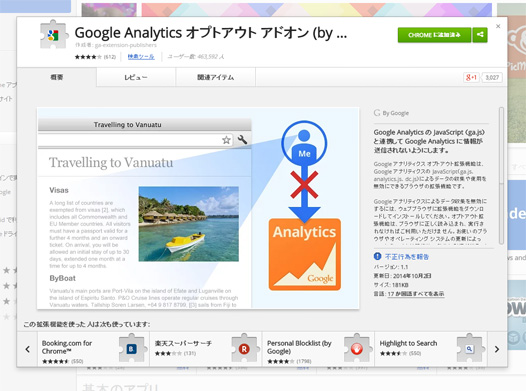Click the blue exclamation report icon

pyautogui.click(x=377, y=257)
